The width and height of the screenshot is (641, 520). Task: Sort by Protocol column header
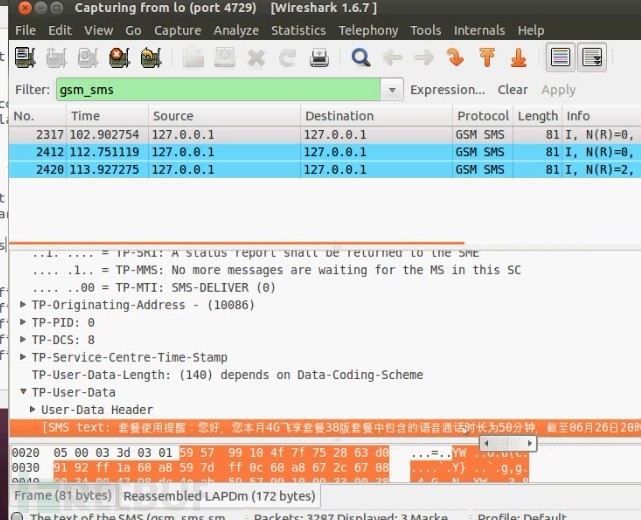483,116
